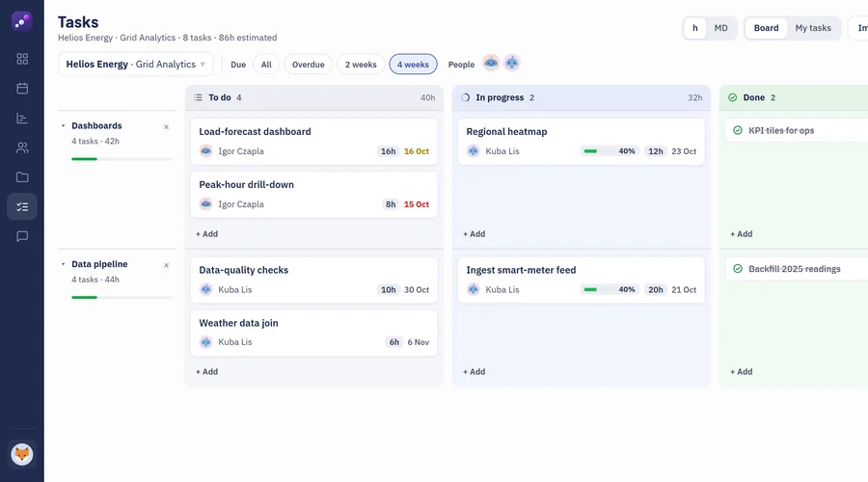Switch to Board view
Viewport: 868px width, 482px height.
click(766, 28)
